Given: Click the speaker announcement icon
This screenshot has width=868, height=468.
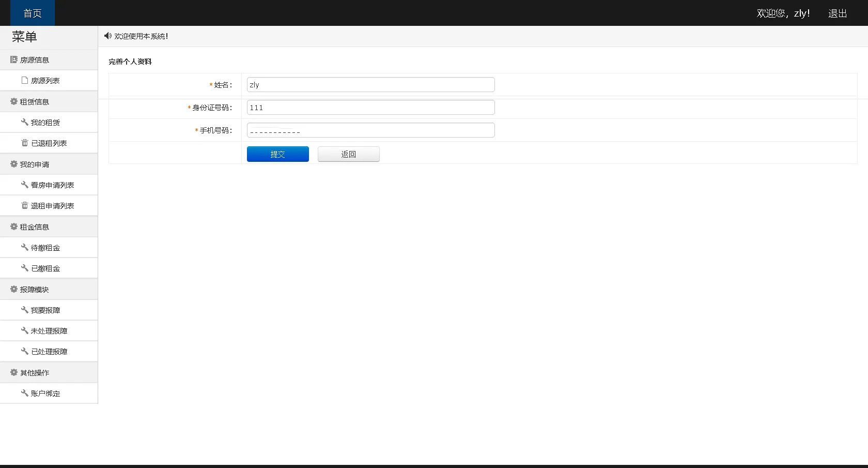Looking at the screenshot, I should click(107, 36).
